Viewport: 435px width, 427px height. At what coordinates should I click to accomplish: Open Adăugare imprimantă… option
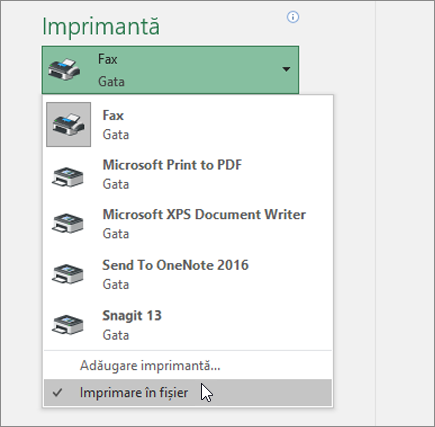[x=188, y=366]
